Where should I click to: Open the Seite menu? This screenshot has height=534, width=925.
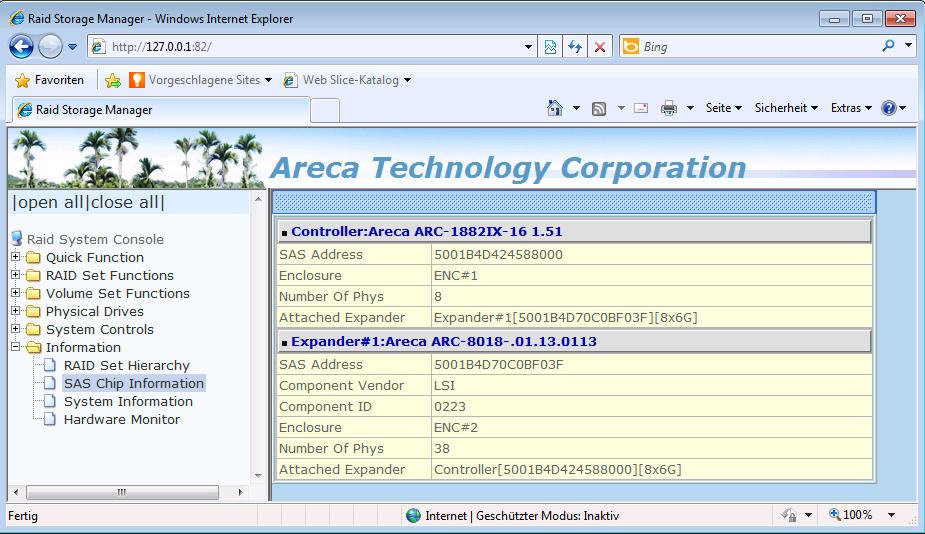[x=723, y=108]
